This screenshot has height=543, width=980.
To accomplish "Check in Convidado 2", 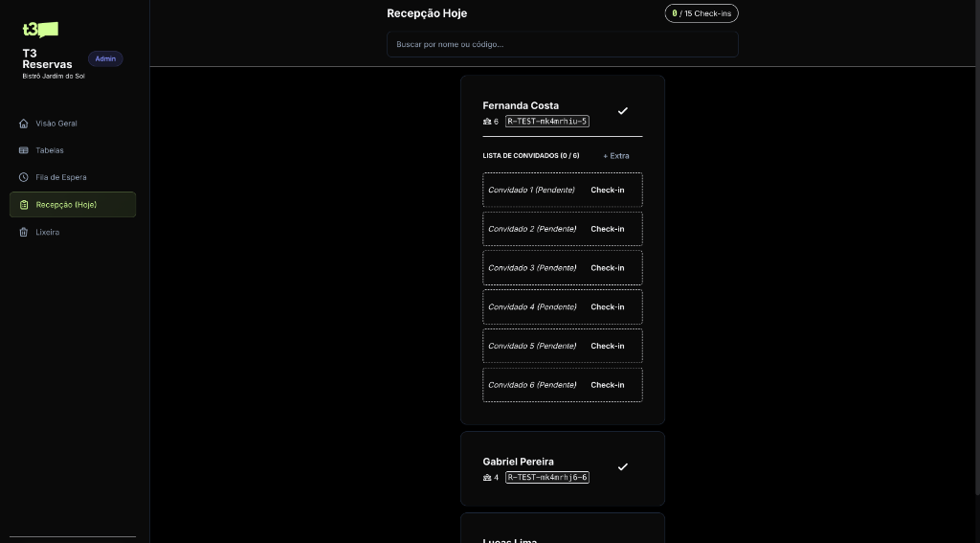I will pyautogui.click(x=607, y=229).
